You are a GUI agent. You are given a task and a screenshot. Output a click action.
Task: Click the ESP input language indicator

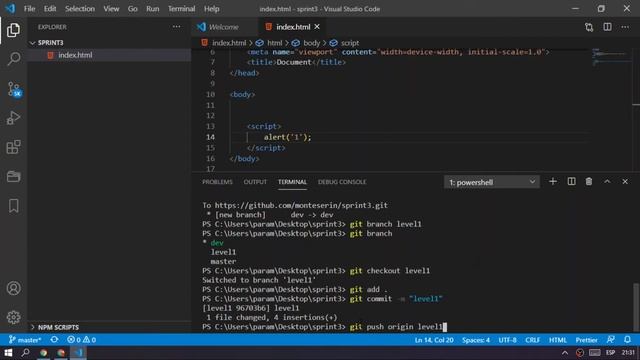[x=611, y=353]
